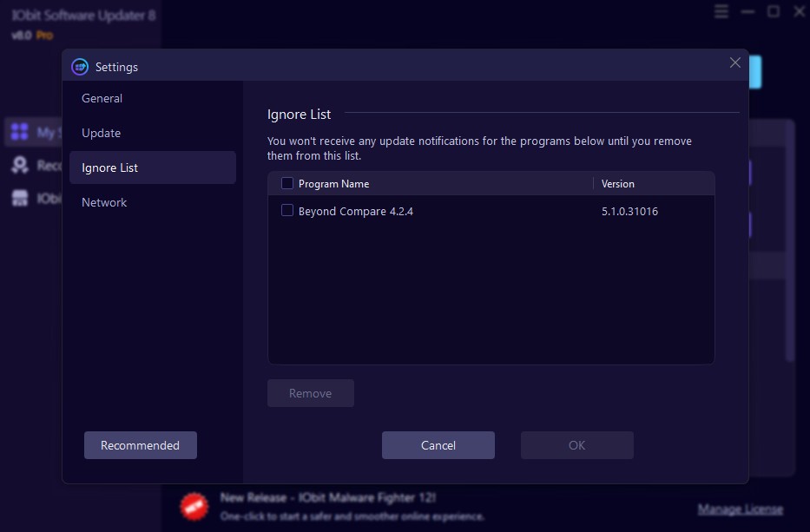Close the Settings dialog with its X
The height and width of the screenshot is (532, 810).
click(735, 62)
